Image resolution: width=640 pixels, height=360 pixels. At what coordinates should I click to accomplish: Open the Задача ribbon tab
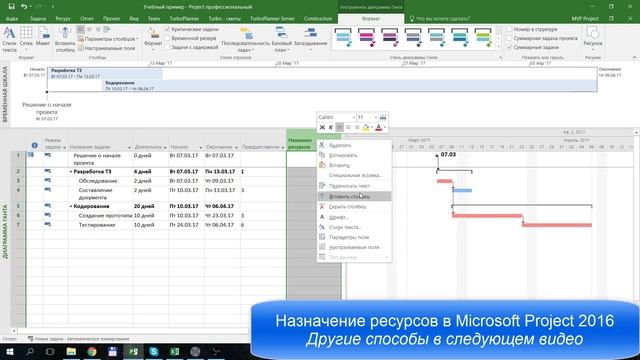coord(38,19)
